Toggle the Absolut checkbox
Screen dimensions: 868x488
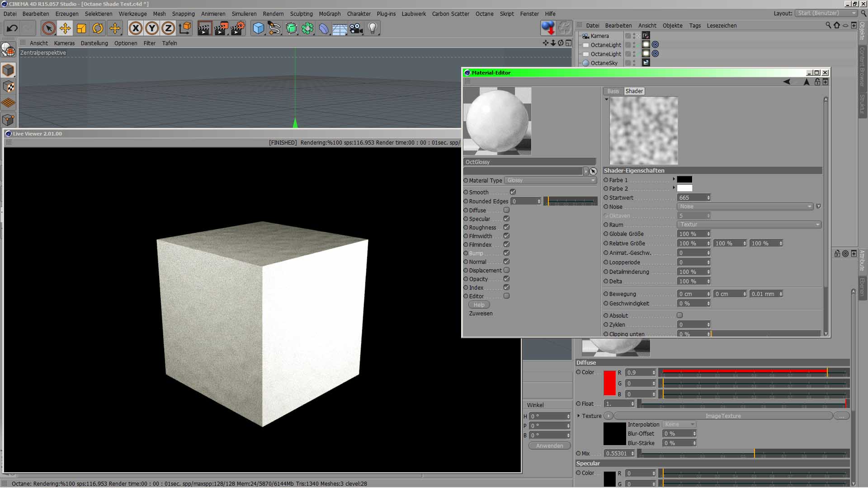[679, 315]
